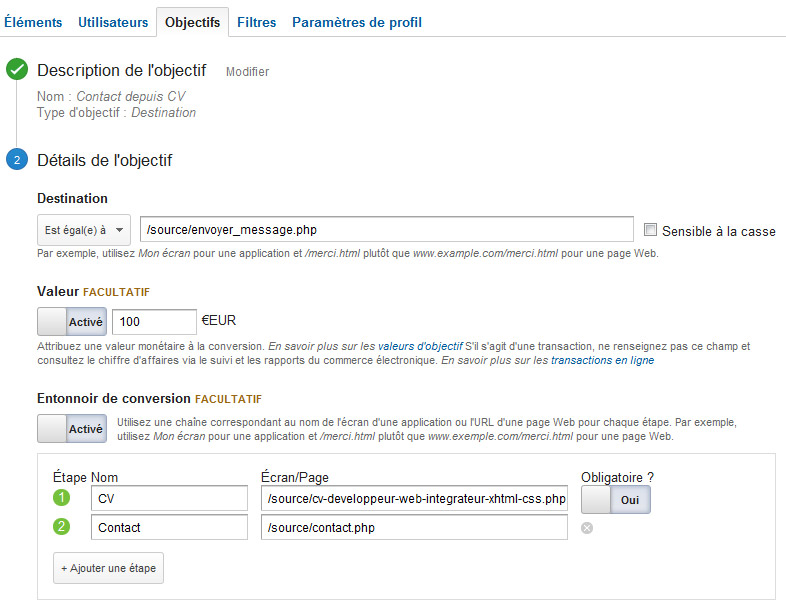Open the Paramètres de profil tab
The image size is (786, 608).
pyautogui.click(x=357, y=23)
